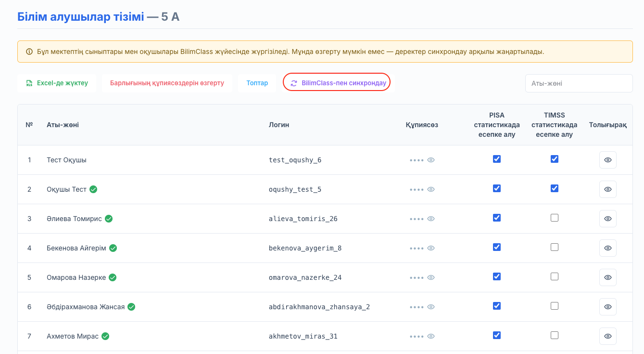Click Excel-де жүктеу download button
644x354 pixels.
[x=57, y=83]
